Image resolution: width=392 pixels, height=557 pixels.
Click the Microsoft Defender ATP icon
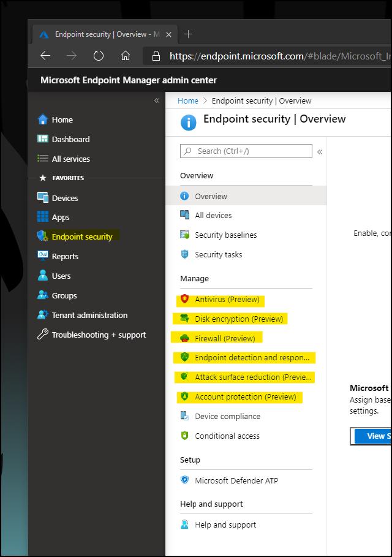click(184, 480)
